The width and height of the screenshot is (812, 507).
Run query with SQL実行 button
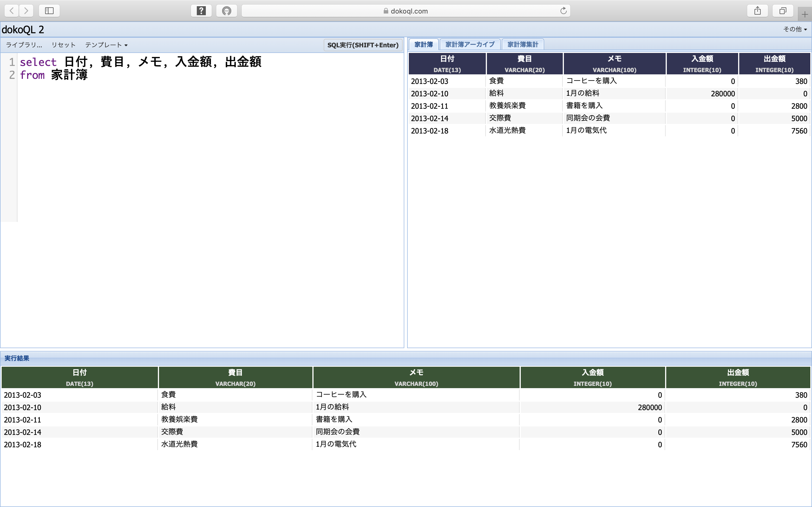[363, 45]
